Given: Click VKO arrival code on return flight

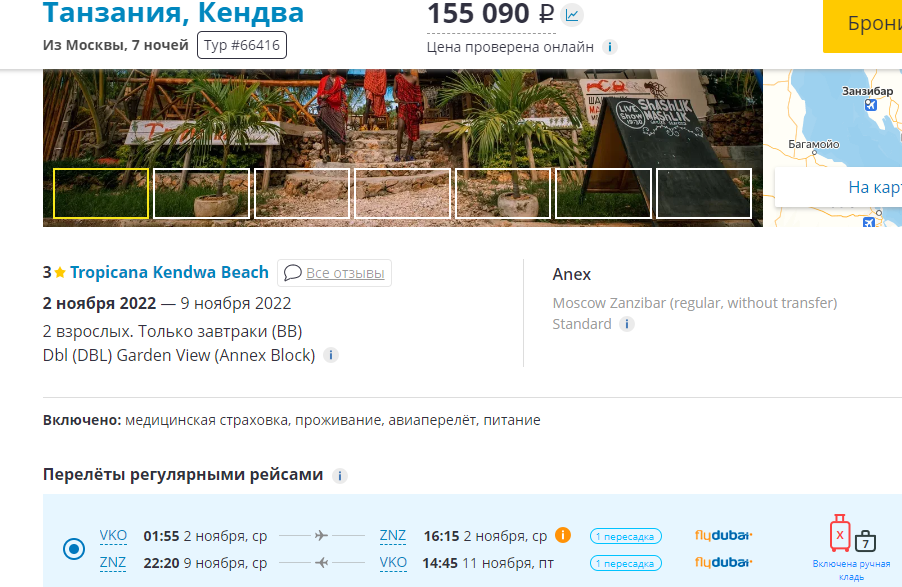Looking at the screenshot, I should tap(393, 562).
